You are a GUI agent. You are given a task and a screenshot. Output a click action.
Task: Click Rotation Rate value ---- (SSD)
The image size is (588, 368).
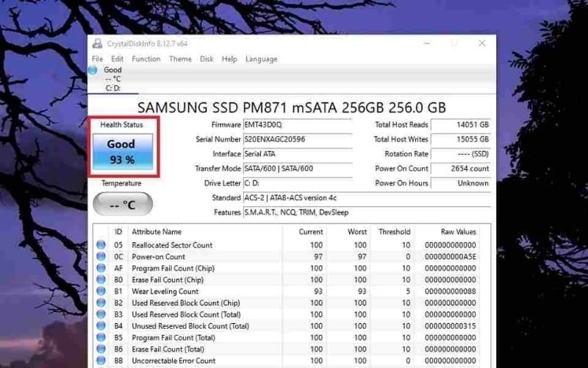461,154
